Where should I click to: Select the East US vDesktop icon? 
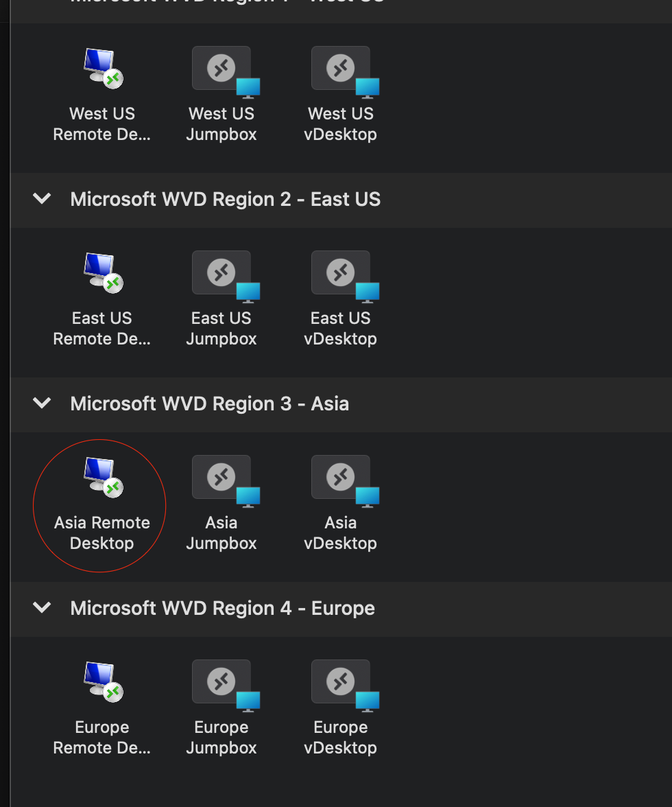click(345, 277)
